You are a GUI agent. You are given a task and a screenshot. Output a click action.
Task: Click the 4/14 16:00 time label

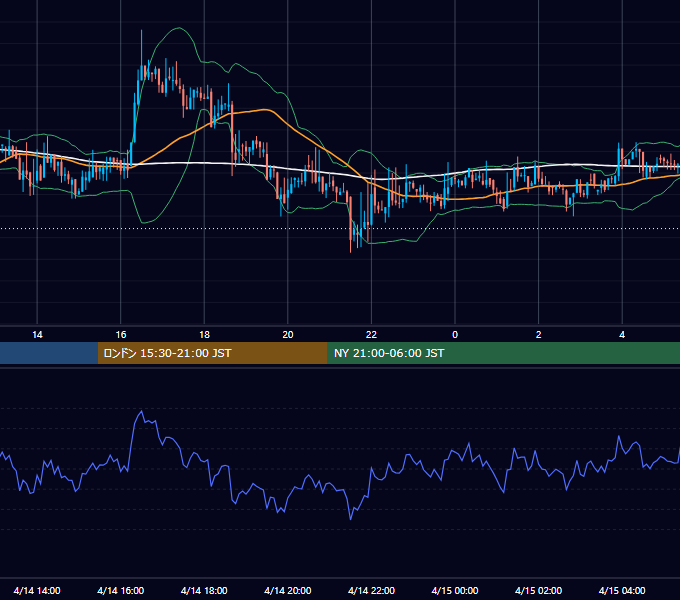[x=121, y=590]
